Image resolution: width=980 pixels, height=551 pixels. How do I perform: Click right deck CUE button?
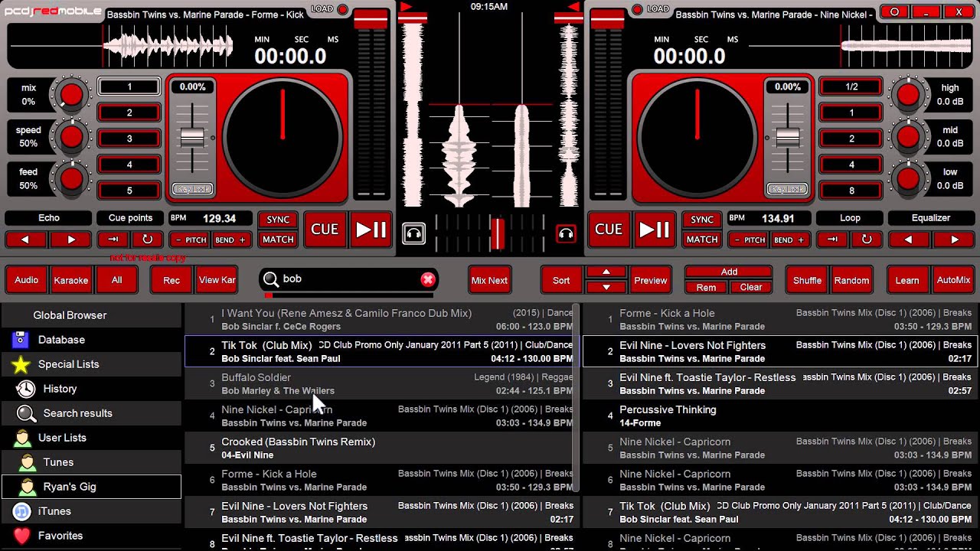[x=609, y=230]
